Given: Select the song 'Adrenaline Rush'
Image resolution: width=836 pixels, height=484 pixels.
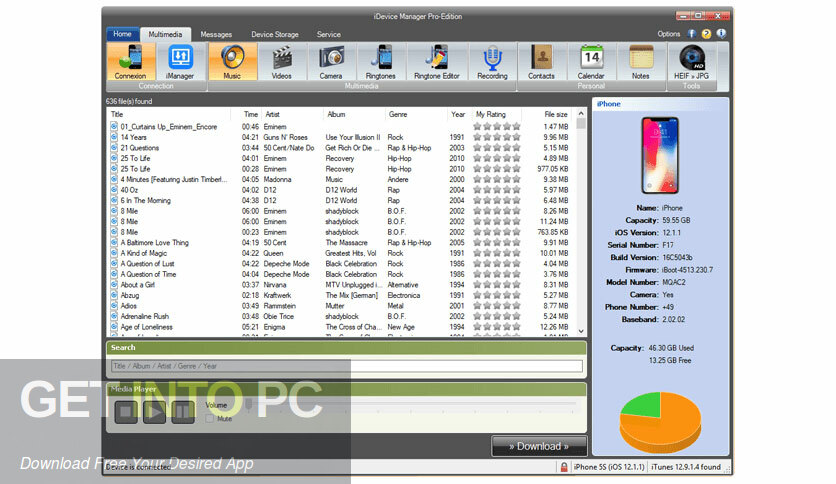Looking at the screenshot, I should coord(144,317).
